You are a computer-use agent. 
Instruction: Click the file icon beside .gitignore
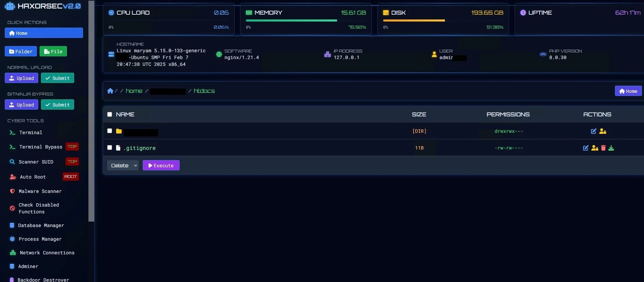point(118,148)
